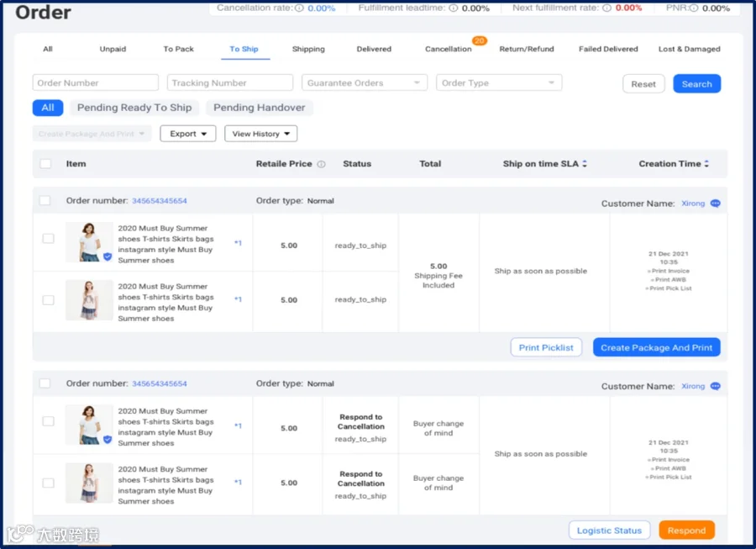The image size is (756, 549).
Task: Open the Order Type dropdown
Action: [x=499, y=83]
